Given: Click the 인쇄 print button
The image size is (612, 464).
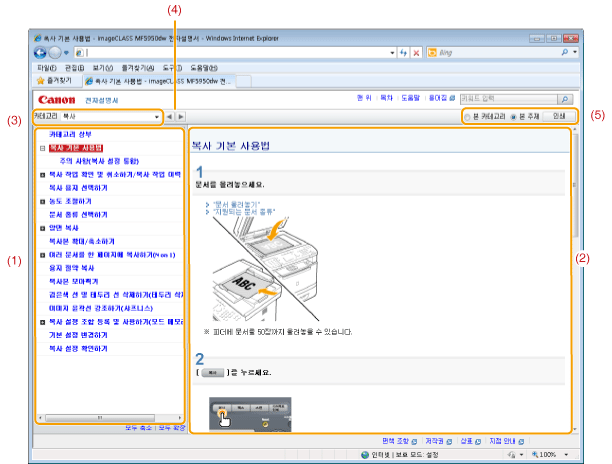Looking at the screenshot, I should coord(558,117).
